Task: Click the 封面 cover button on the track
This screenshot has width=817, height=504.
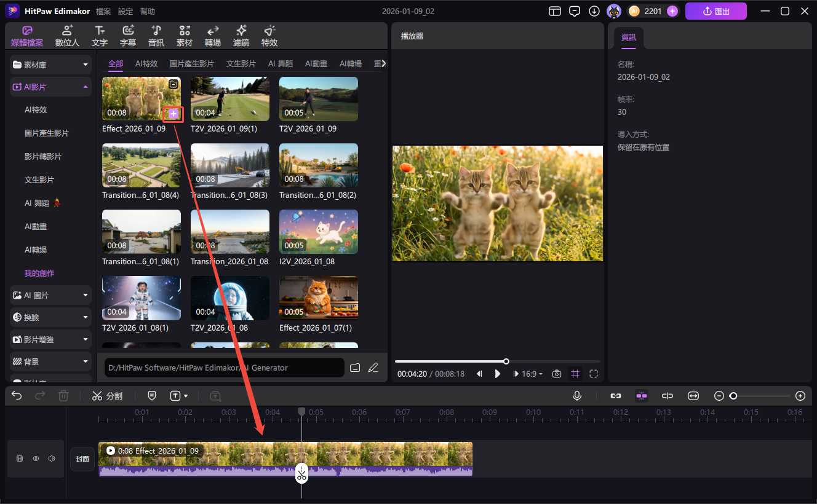Action: coord(82,459)
